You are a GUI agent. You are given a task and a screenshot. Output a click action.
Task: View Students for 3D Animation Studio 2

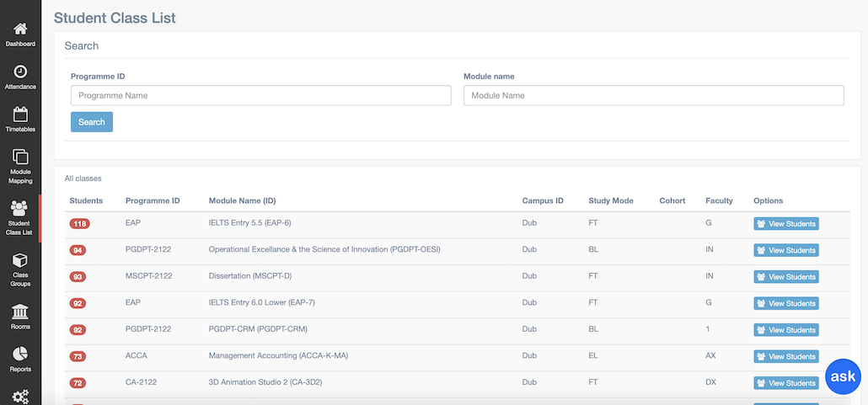click(786, 383)
